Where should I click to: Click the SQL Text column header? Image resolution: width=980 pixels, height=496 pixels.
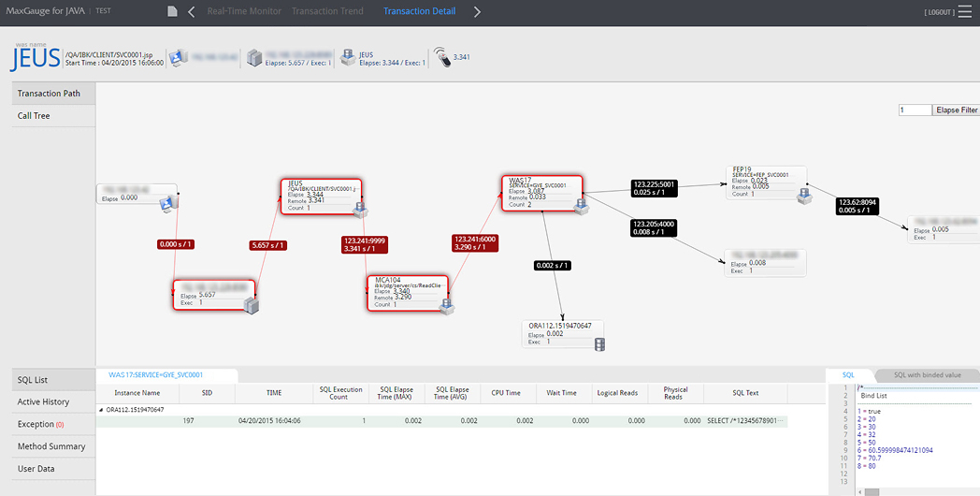745,393
